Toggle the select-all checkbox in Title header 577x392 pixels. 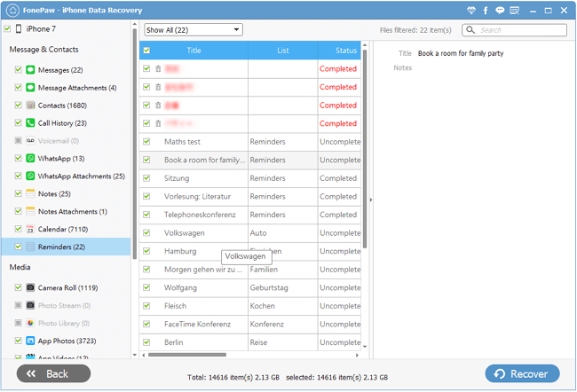(x=146, y=51)
